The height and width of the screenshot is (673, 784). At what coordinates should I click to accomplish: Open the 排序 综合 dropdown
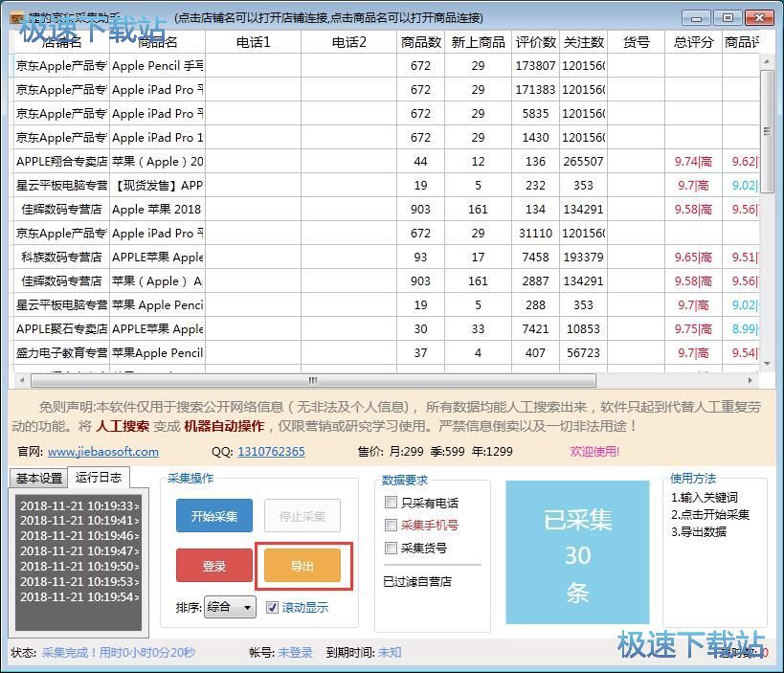tap(230, 608)
